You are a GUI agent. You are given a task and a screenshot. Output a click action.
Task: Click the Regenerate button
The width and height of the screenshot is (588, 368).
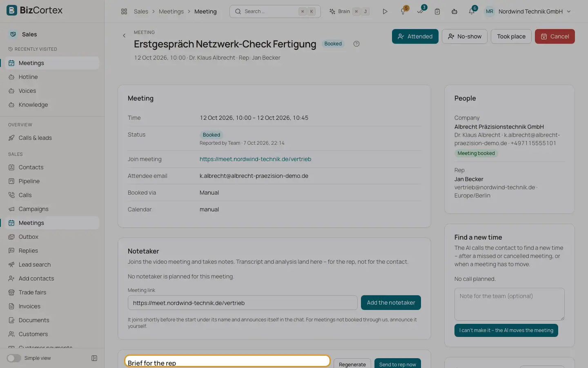tap(352, 364)
